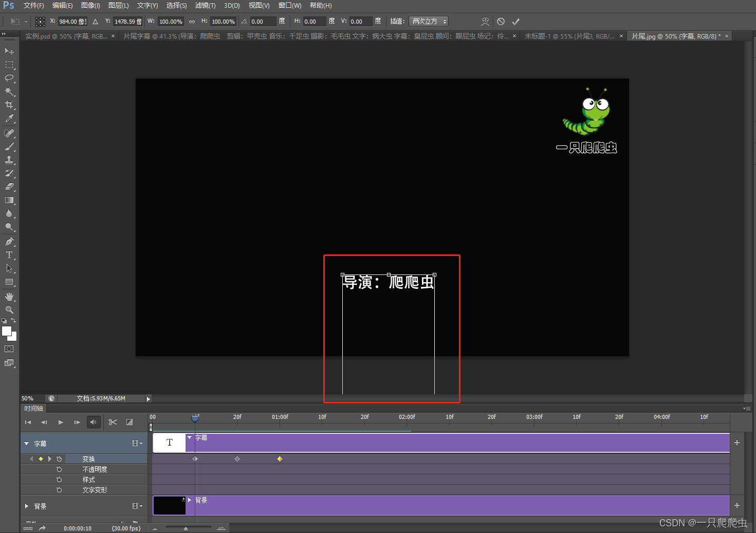Viewport: 756px width, 533px height.
Task: Click the triangle on 背景 clip
Action: pos(190,500)
